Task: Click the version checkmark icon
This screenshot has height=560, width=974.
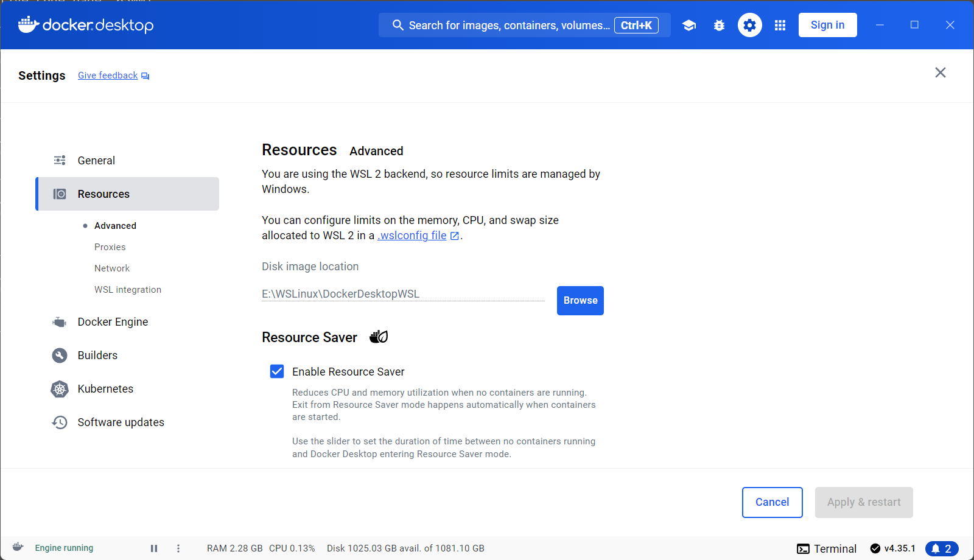Action: 875,548
